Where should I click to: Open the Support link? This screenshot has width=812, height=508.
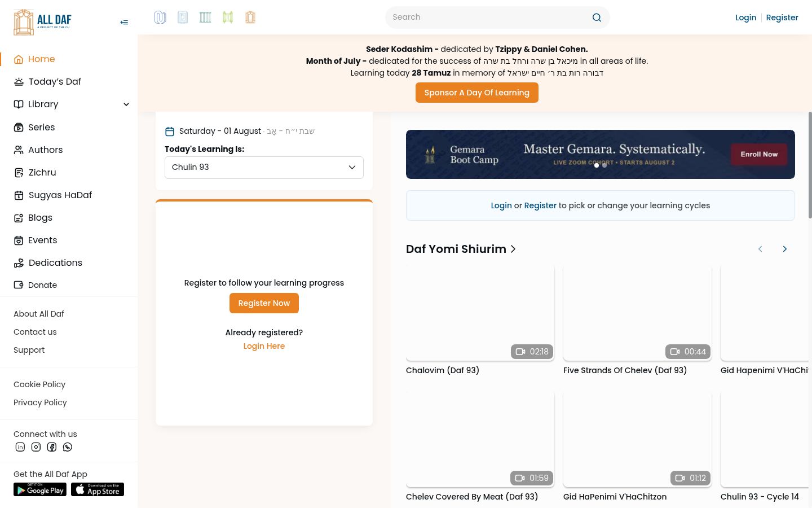pos(29,350)
